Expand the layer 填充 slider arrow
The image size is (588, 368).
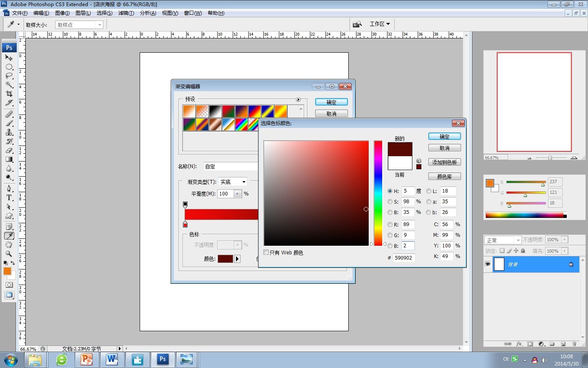[564, 251]
